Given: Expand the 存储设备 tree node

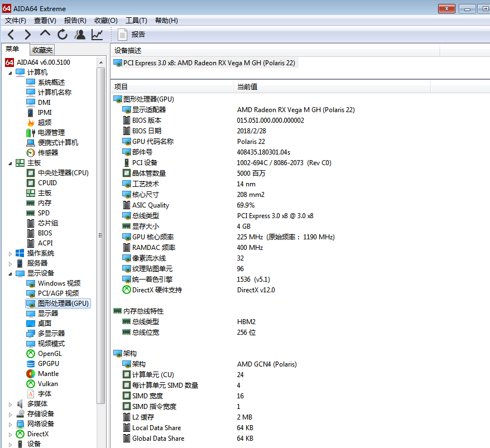Looking at the screenshot, I should pyautogui.click(x=10, y=415).
